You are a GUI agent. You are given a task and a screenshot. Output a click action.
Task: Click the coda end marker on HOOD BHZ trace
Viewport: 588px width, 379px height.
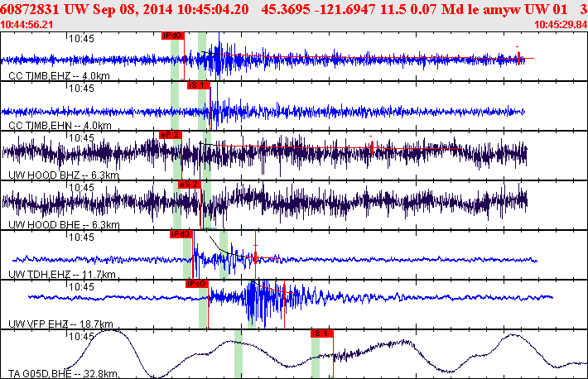372,147
